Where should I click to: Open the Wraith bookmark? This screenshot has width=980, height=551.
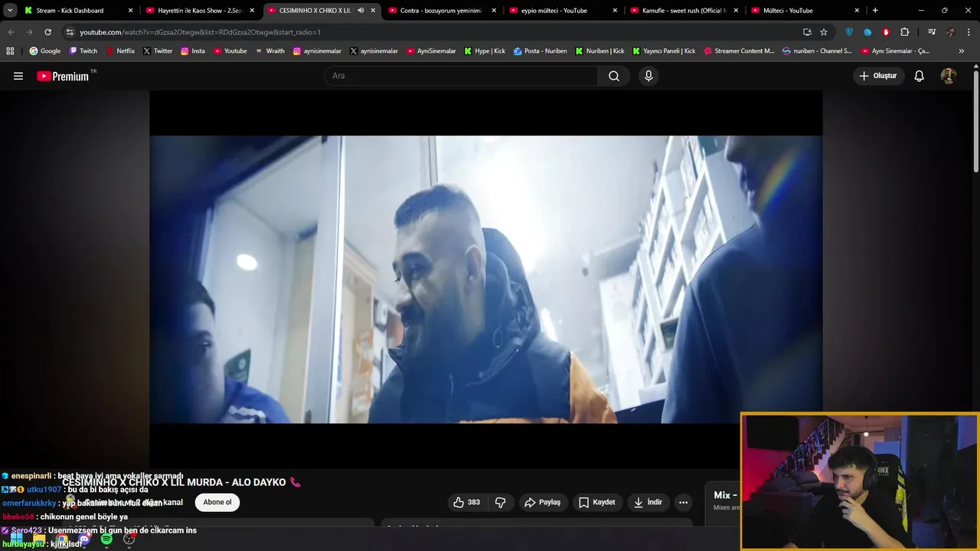269,51
